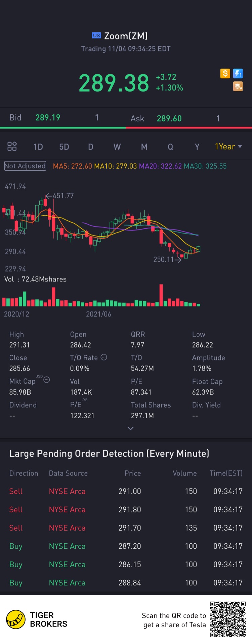Tap the Tesla share QR code
Viewport: 252px width, 644px height.
click(x=228, y=619)
